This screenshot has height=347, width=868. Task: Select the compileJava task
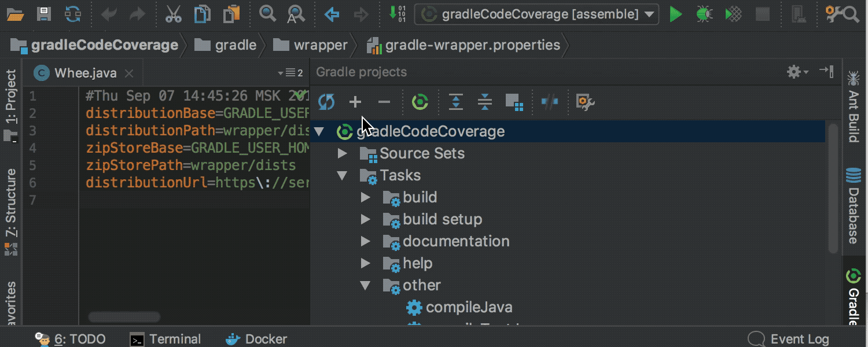pos(469,307)
